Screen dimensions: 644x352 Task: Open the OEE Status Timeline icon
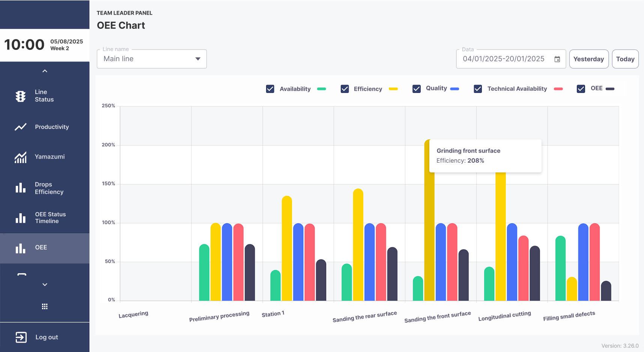pyautogui.click(x=21, y=218)
